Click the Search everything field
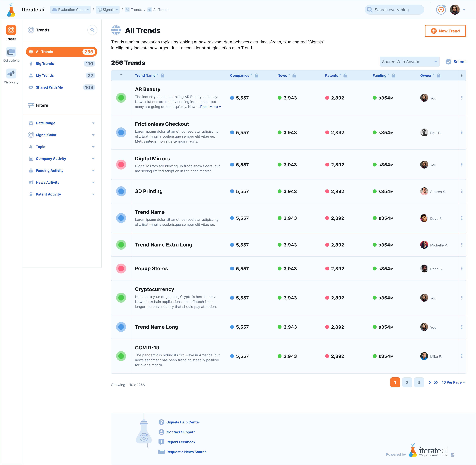476x465 pixels. point(394,10)
